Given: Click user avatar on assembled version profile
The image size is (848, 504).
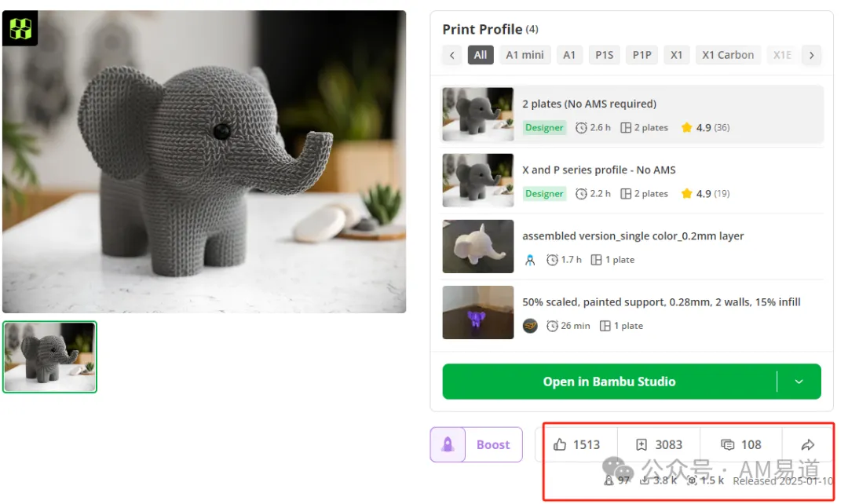Looking at the screenshot, I should (530, 260).
